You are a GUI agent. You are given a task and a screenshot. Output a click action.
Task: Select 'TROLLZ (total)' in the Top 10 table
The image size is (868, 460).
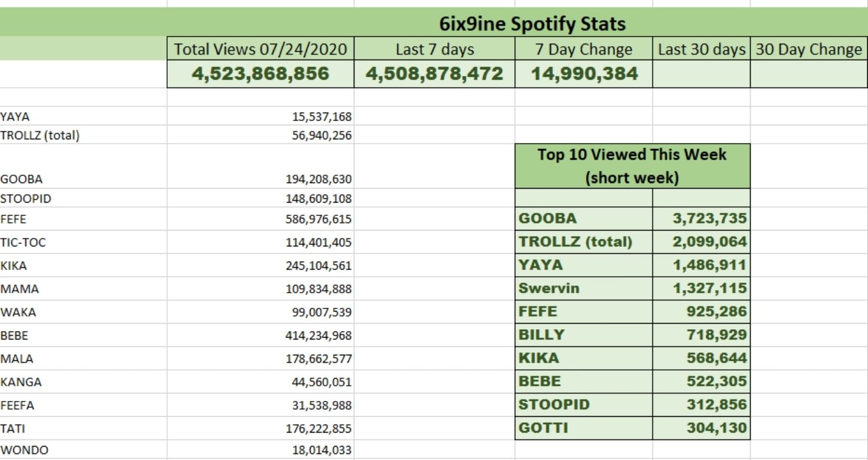575,242
